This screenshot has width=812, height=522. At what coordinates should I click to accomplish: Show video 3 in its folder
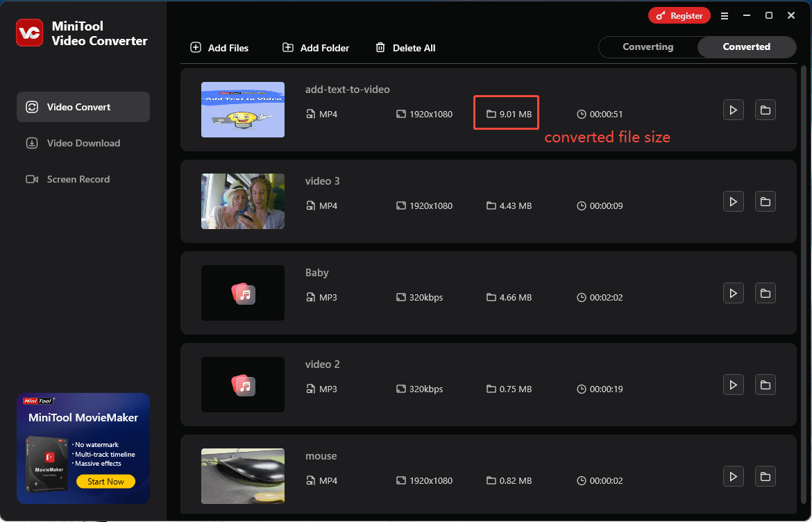[x=765, y=201]
